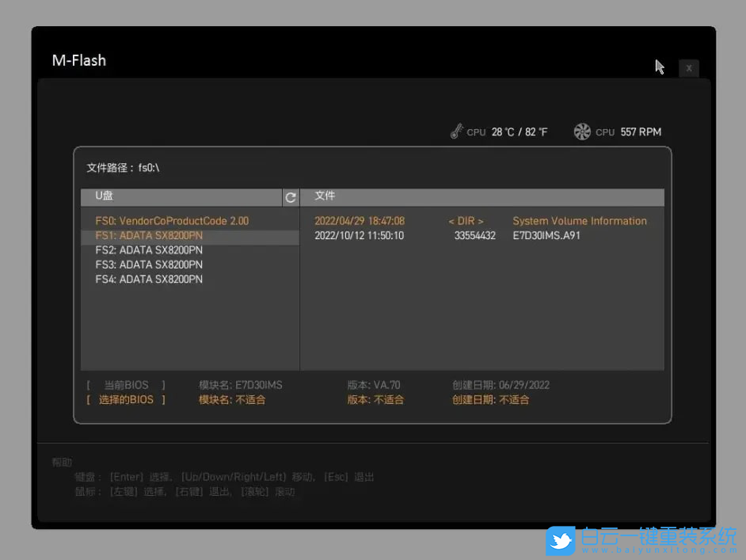Select the E7D30IMS.A91 BIOS file
Image resolution: width=746 pixels, height=560 pixels.
(546, 235)
